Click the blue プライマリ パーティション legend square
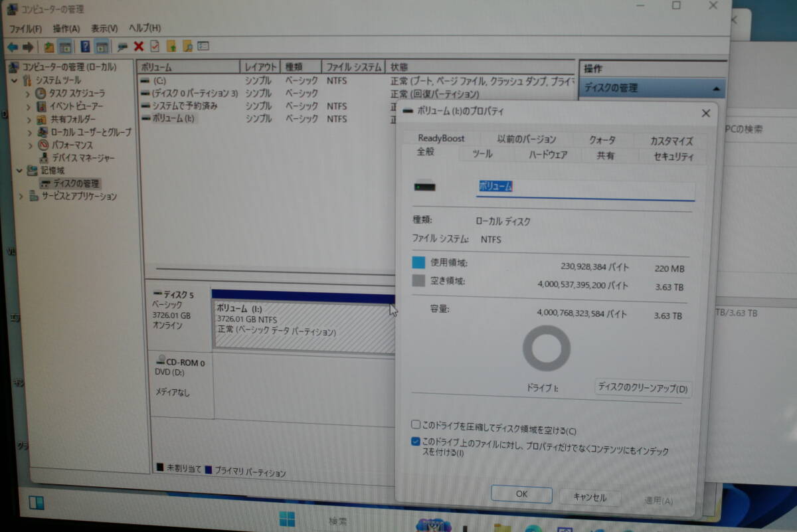 (x=208, y=470)
